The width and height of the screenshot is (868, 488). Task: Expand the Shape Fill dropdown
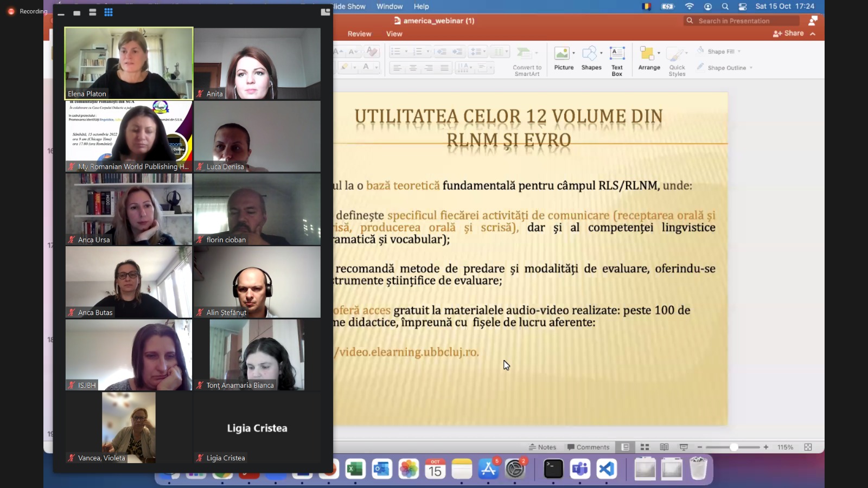point(739,52)
